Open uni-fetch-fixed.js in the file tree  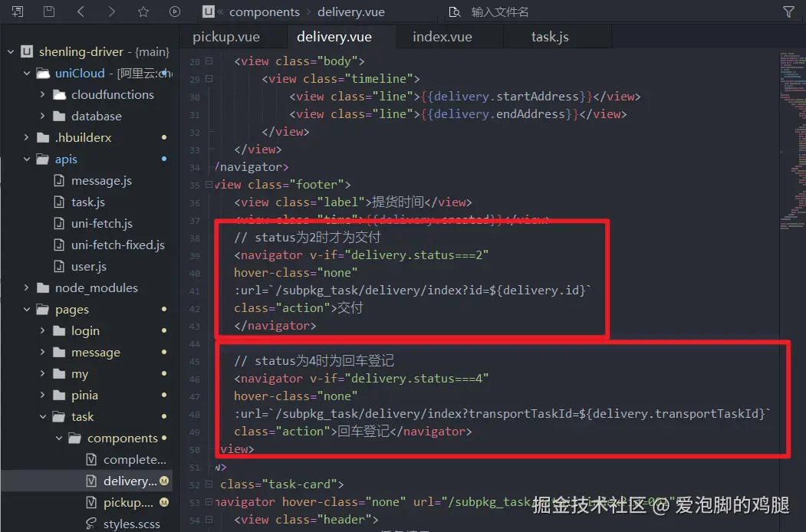pos(117,245)
